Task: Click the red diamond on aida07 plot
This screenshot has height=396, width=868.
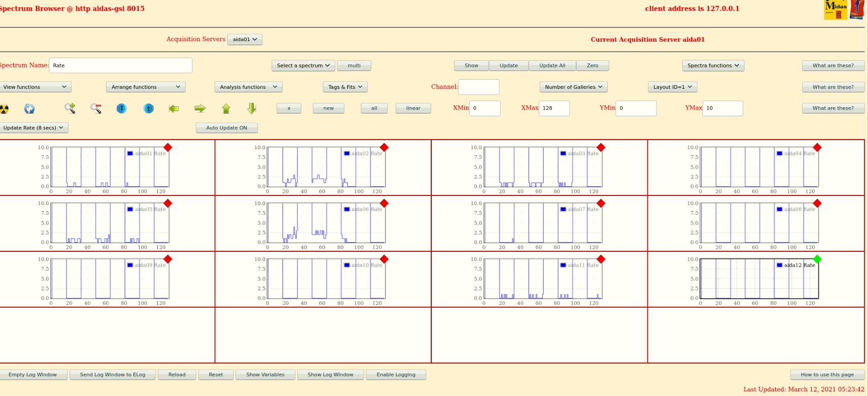Action: coord(601,203)
